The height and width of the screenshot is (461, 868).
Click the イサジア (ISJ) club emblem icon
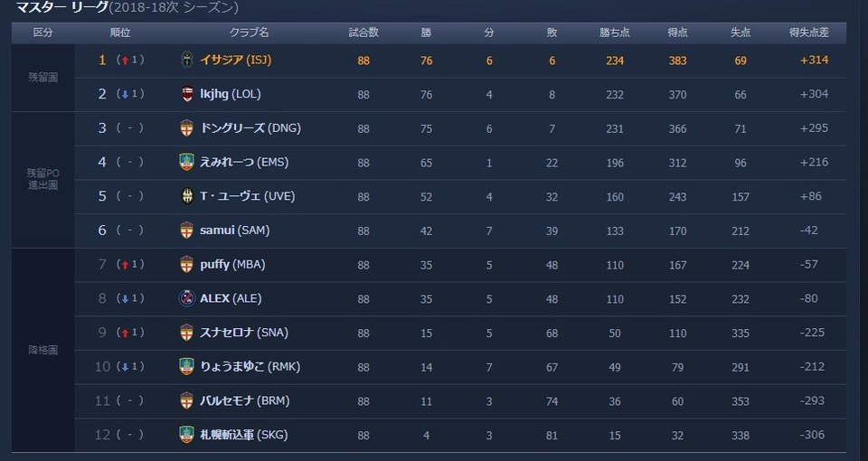click(187, 60)
